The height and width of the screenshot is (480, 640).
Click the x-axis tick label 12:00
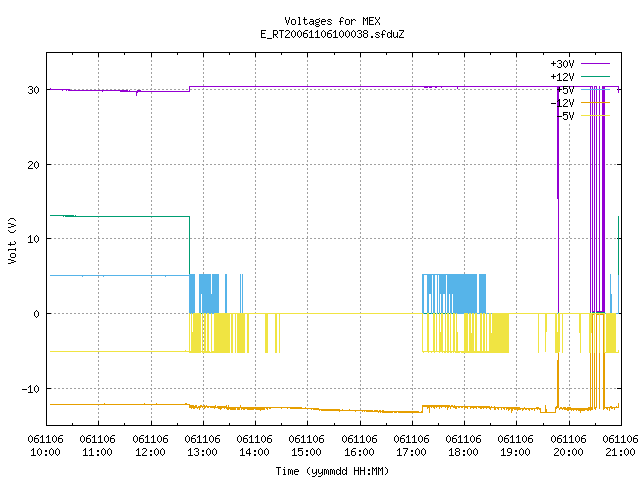pyautogui.click(x=150, y=452)
